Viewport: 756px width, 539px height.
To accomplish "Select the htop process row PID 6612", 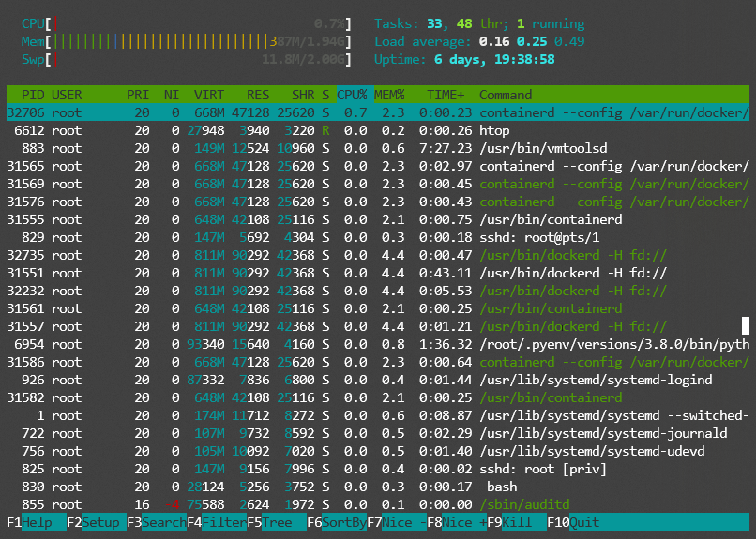I will click(378, 130).
